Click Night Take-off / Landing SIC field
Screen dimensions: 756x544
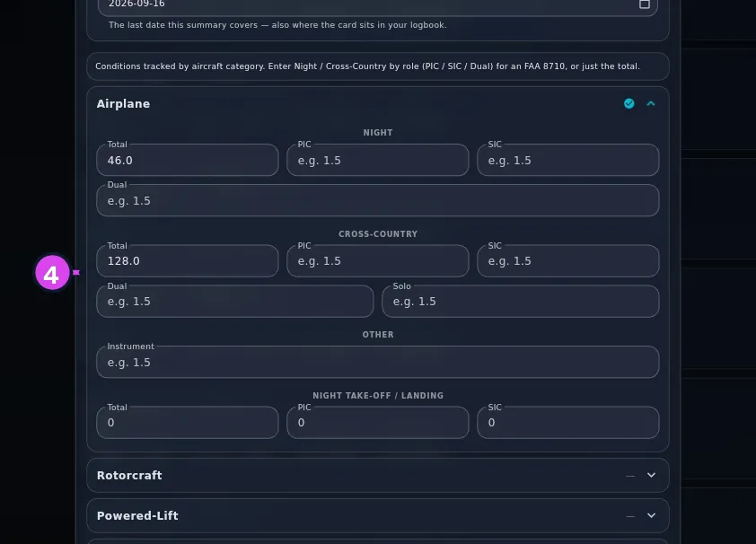click(568, 423)
